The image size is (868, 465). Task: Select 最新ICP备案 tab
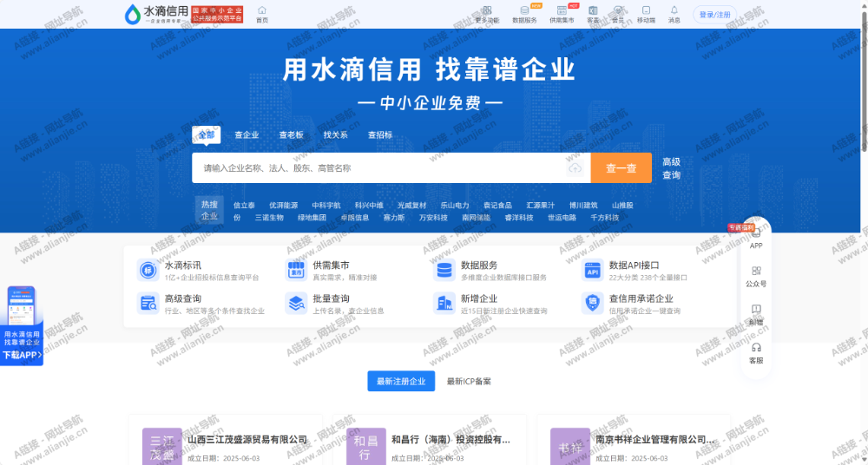point(469,382)
